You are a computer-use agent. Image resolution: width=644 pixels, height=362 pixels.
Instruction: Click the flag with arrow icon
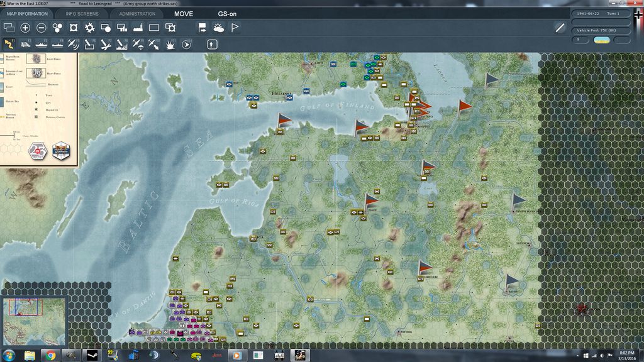pos(202,28)
